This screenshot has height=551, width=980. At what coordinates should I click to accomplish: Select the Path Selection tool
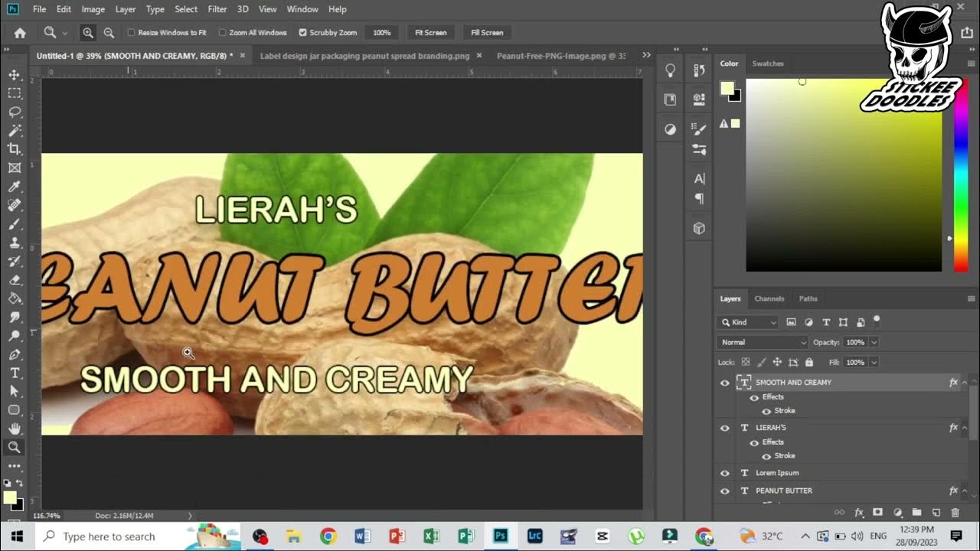(x=15, y=392)
